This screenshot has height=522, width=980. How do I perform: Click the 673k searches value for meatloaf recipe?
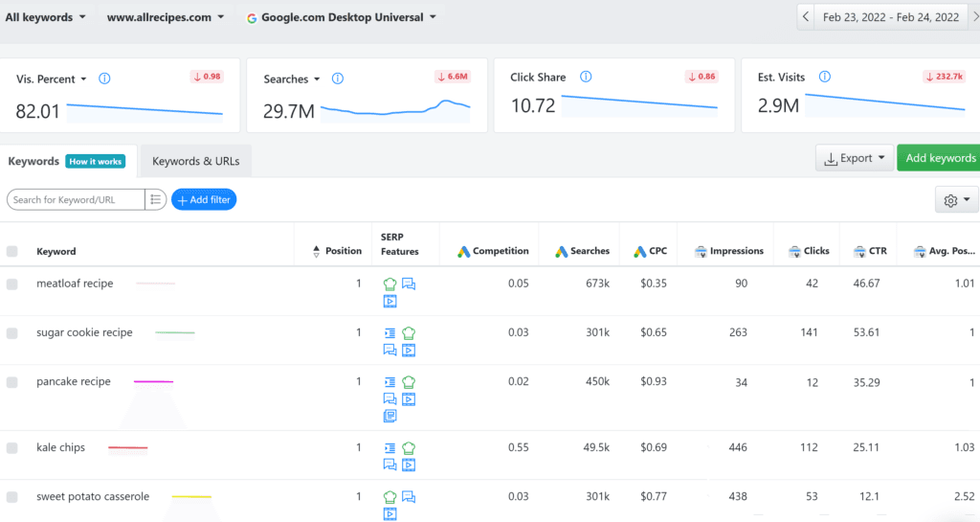coord(597,284)
